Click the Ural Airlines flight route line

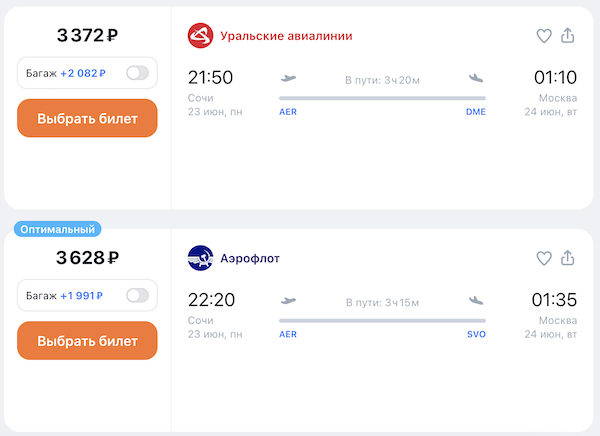pyautogui.click(x=382, y=98)
